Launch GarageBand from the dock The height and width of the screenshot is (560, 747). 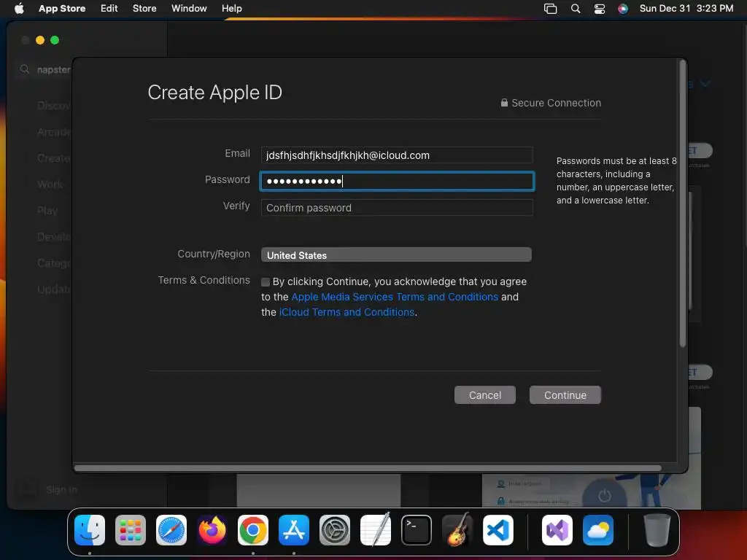pyautogui.click(x=457, y=529)
